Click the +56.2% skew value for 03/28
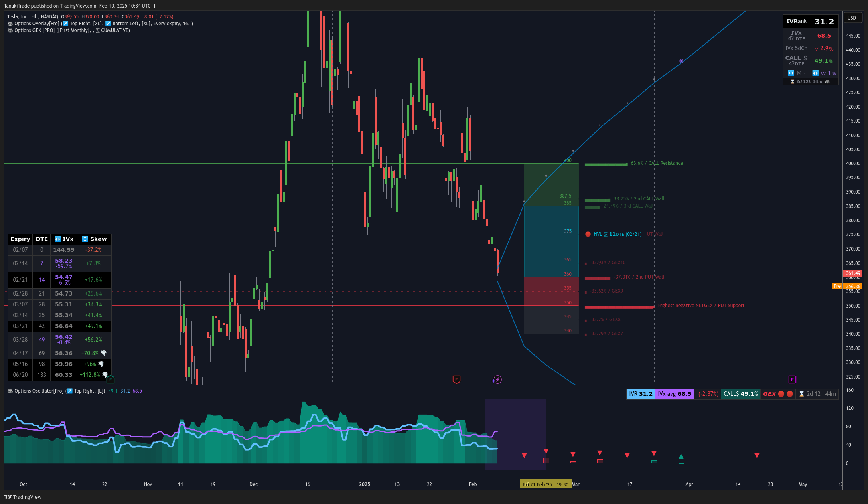868x504 pixels. tap(93, 340)
